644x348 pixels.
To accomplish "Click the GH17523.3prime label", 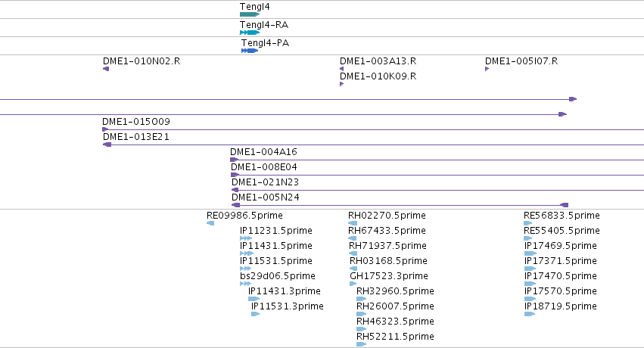I will (389, 276).
